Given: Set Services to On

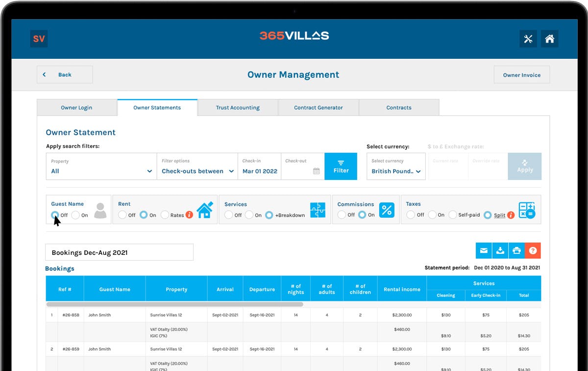Looking at the screenshot, I should tap(249, 215).
